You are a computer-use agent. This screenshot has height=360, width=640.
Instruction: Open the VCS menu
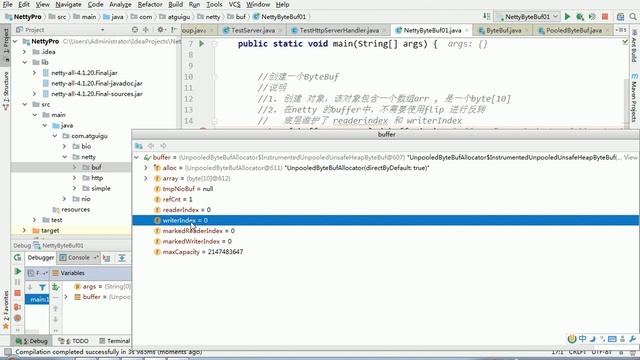click(x=234, y=4)
